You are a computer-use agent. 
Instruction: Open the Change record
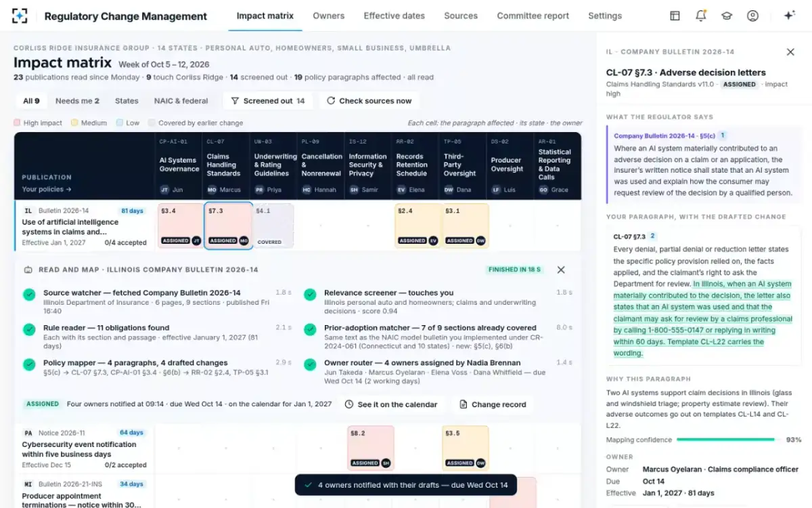tap(493, 404)
